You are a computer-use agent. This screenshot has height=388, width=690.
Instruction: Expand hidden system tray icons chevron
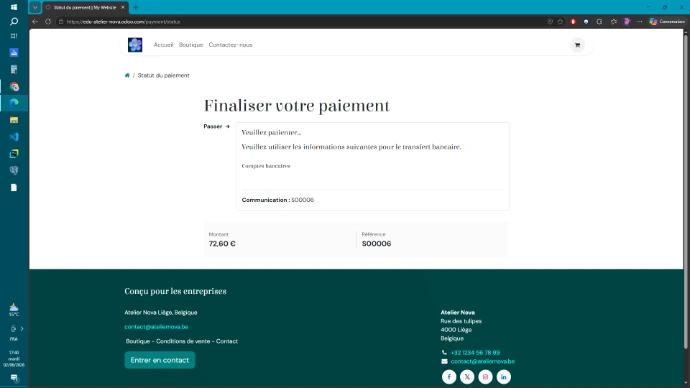pyautogui.click(x=22, y=329)
